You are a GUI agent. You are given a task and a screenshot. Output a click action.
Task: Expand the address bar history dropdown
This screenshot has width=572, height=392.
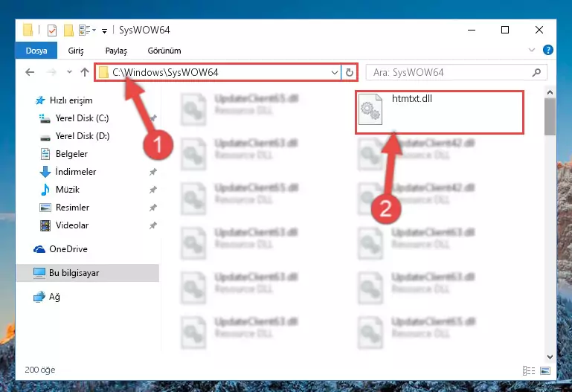334,73
